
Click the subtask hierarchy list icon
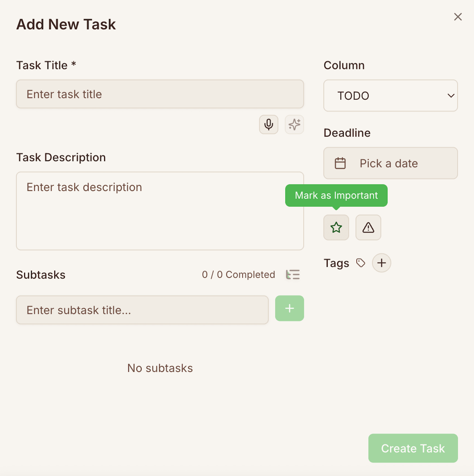(293, 274)
